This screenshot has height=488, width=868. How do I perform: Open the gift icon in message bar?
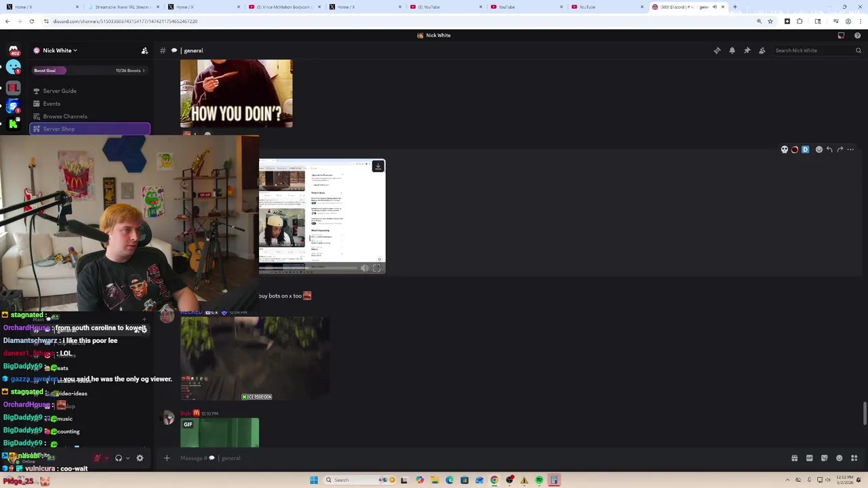click(x=795, y=458)
